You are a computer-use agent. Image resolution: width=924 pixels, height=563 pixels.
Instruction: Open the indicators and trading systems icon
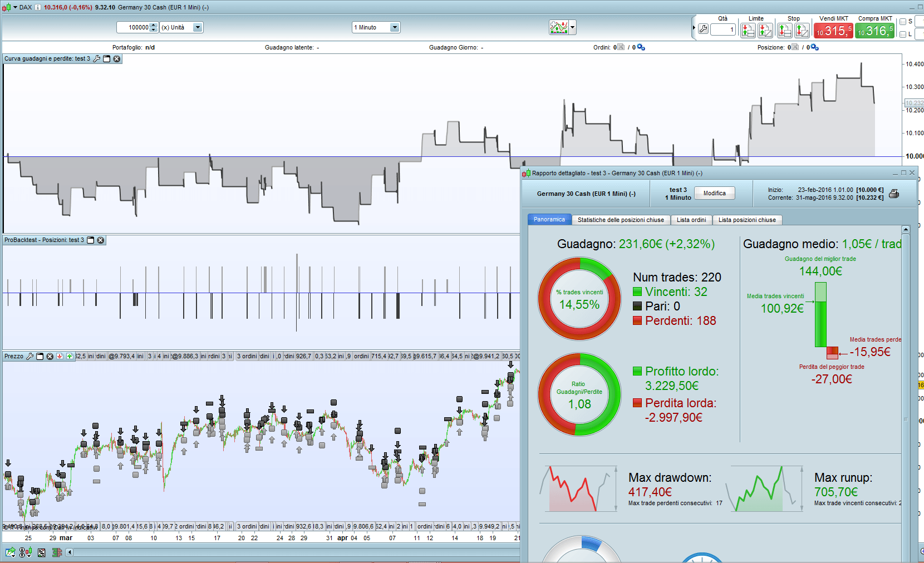pos(559,27)
